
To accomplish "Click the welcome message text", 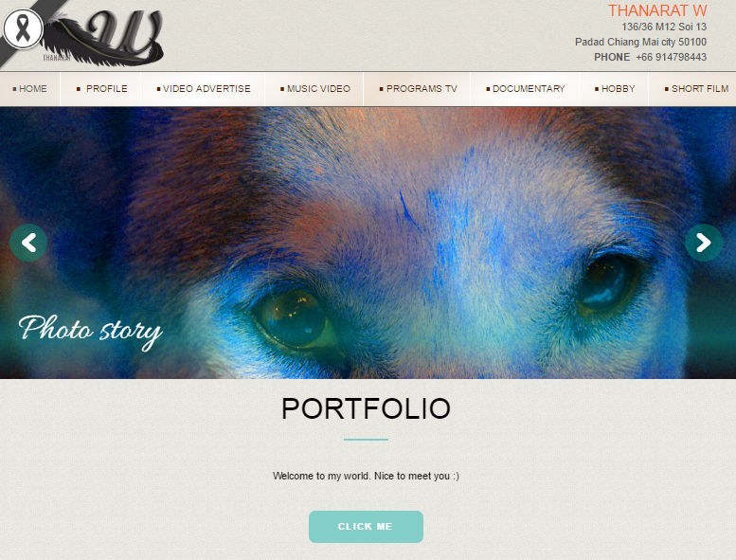I will click(367, 476).
